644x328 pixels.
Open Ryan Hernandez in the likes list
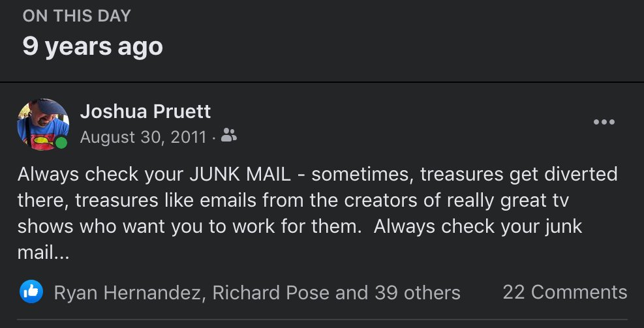tap(127, 293)
